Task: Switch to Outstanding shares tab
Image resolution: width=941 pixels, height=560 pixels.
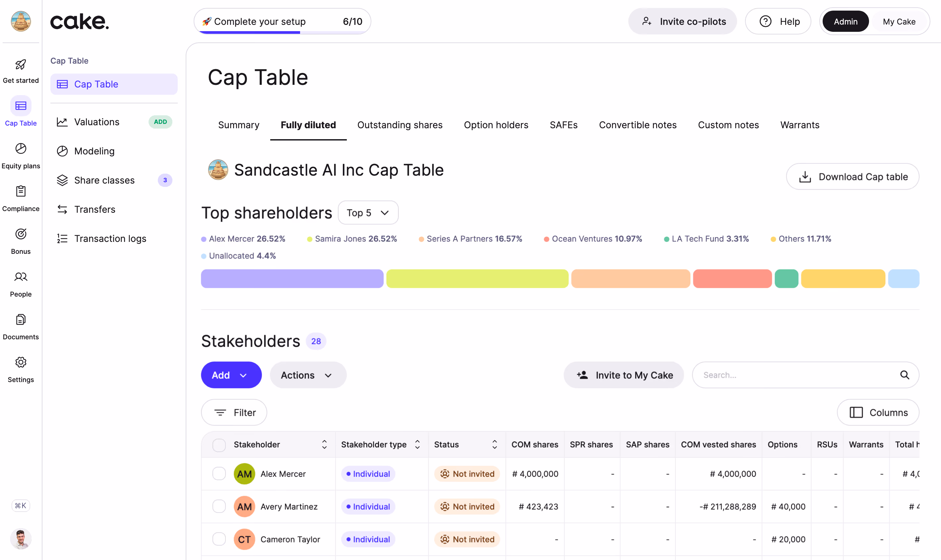Action: click(x=400, y=125)
